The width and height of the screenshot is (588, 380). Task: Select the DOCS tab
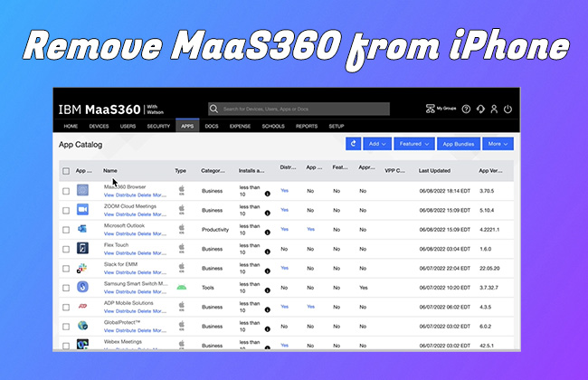[x=212, y=126]
